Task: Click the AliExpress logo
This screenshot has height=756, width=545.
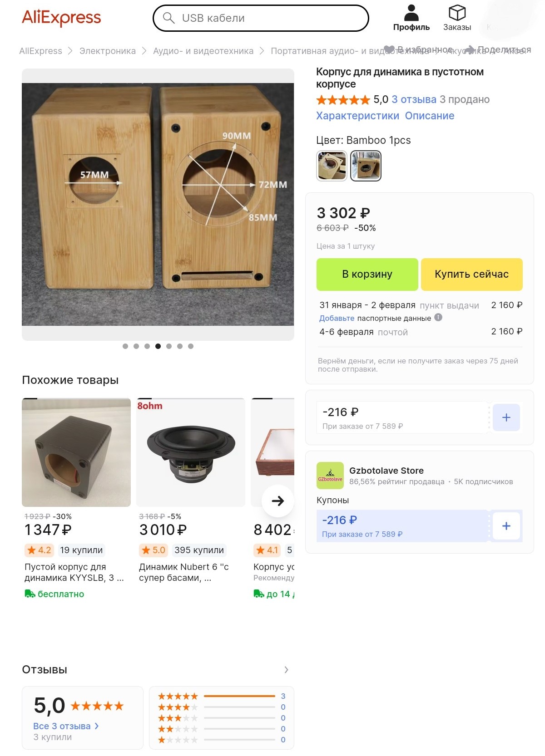Action: [61, 18]
